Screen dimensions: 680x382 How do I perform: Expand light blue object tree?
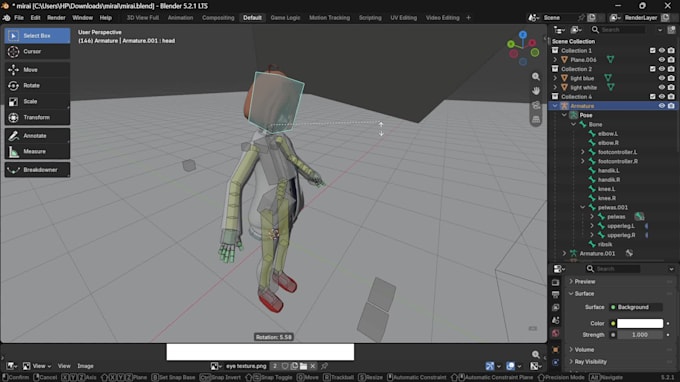point(555,78)
